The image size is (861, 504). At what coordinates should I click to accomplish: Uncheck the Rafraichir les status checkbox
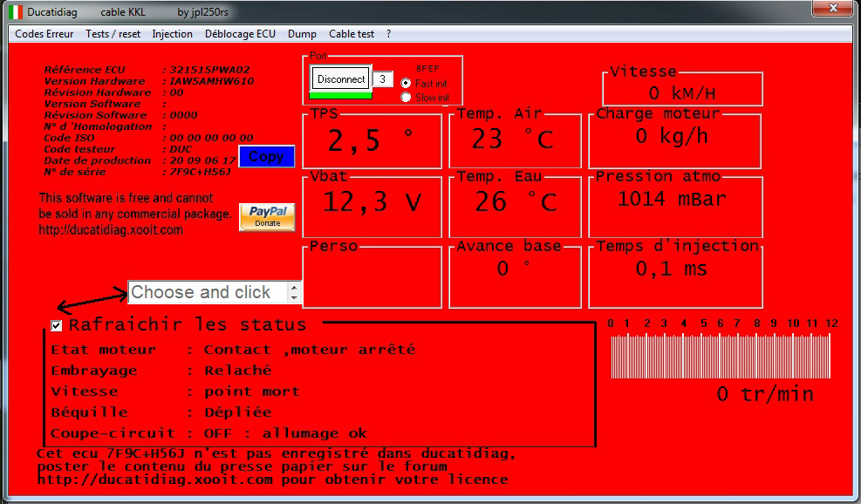coord(57,326)
